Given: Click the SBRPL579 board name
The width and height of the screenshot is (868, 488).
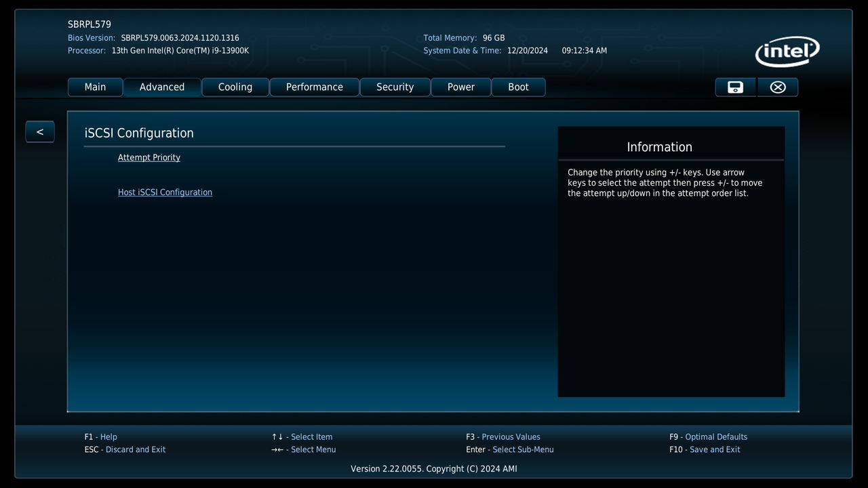Looking at the screenshot, I should click(x=90, y=24).
